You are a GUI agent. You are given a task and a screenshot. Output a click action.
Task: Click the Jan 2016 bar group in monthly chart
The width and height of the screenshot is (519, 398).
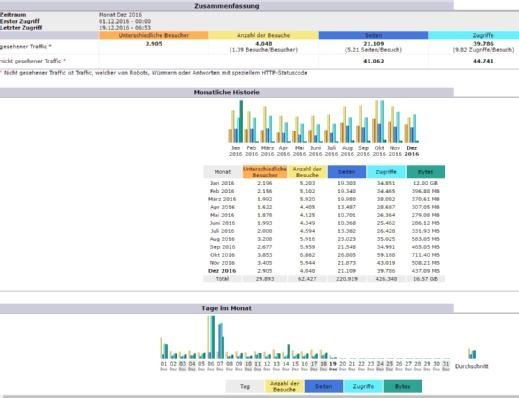click(x=236, y=122)
